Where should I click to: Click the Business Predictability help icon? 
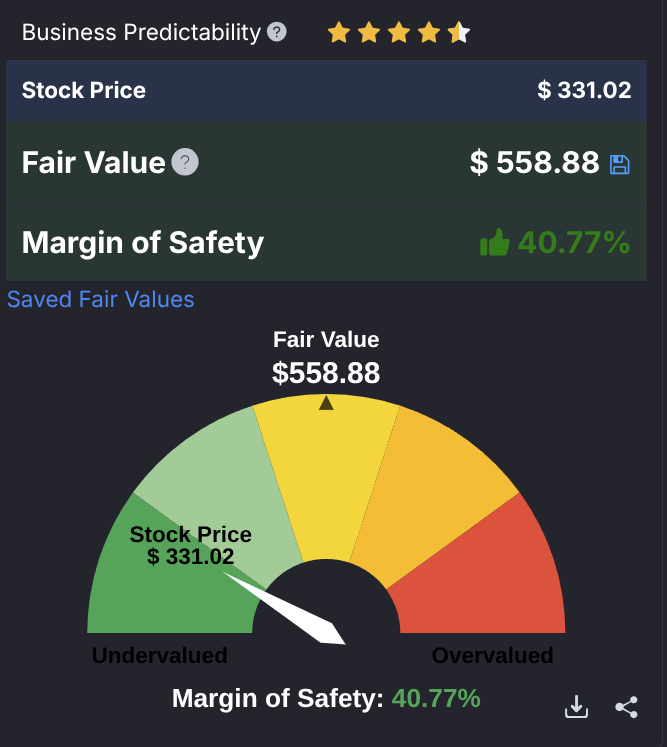277,32
